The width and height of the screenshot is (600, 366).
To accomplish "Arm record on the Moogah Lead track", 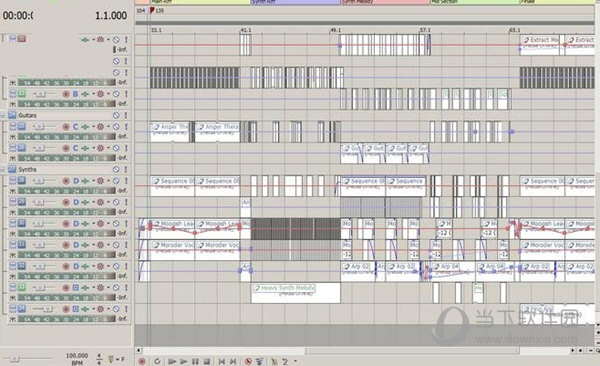I will click(x=66, y=224).
